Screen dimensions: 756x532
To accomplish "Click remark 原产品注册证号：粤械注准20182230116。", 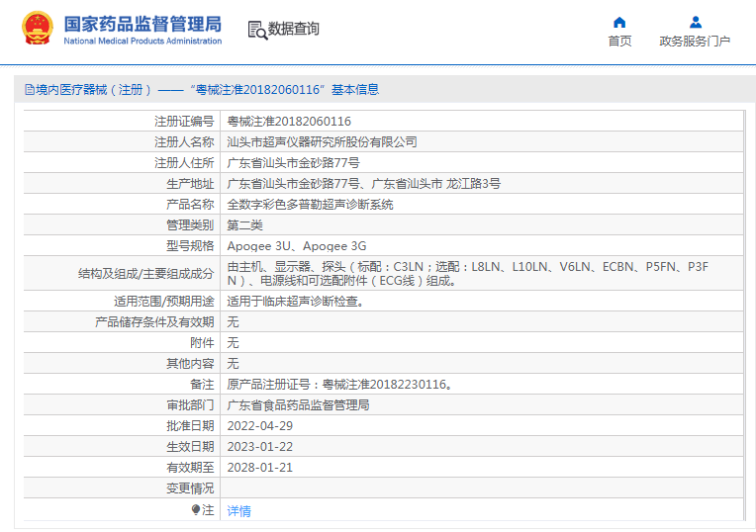I will (340, 384).
